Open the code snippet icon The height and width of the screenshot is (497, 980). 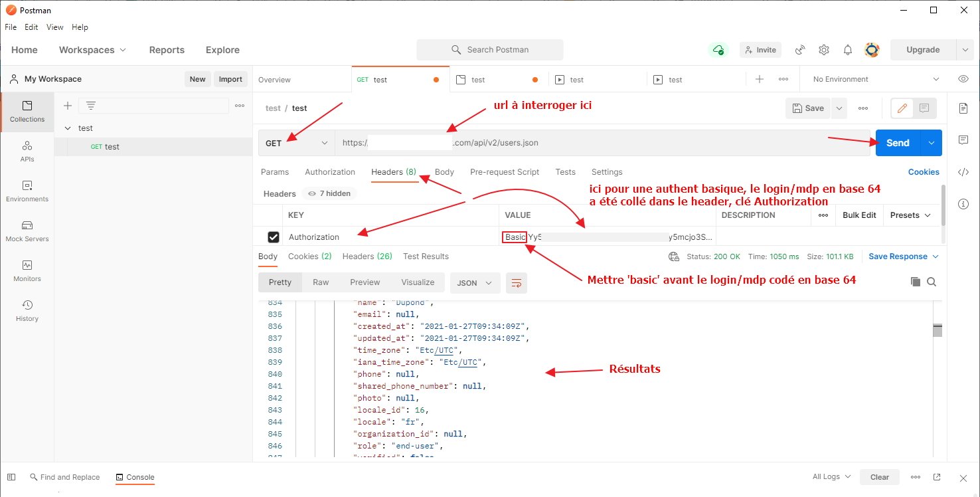(x=963, y=172)
